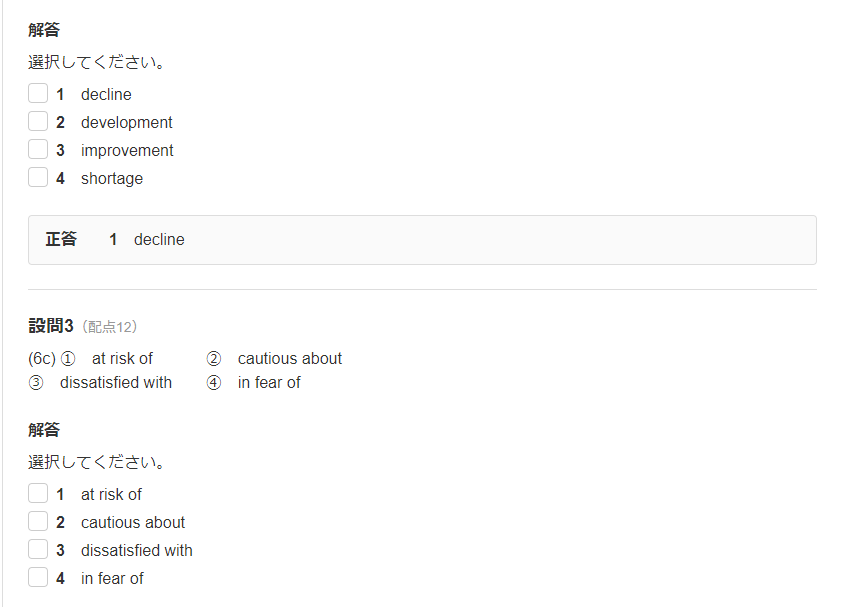The width and height of the screenshot is (842, 607).
Task: Tick the 'development' option checkbox
Action: (x=38, y=122)
